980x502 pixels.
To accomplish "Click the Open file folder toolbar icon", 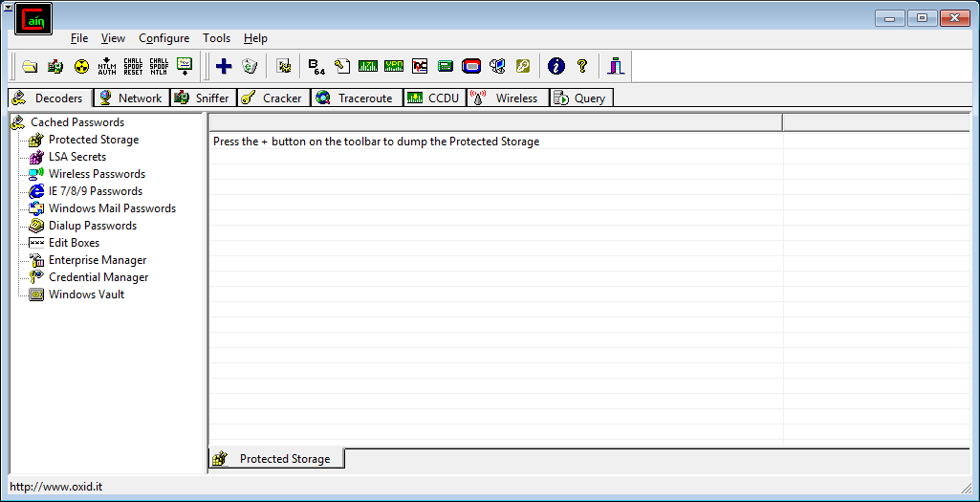I will 30,66.
